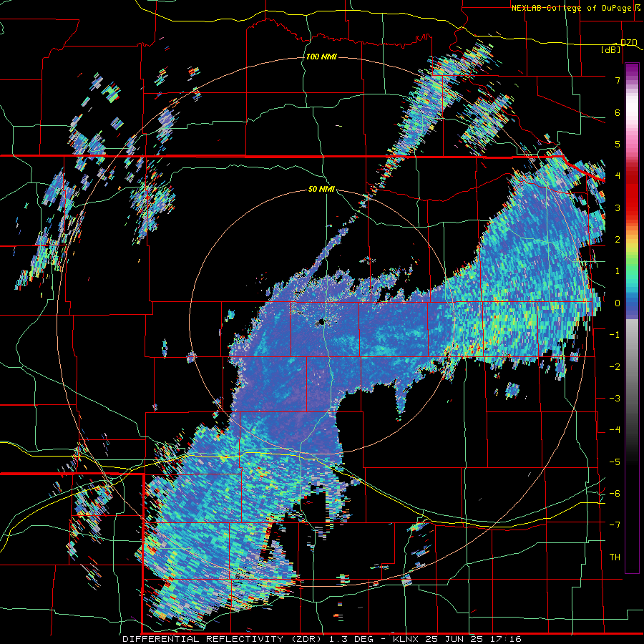Click the -3 value on the dB scale
Image resolution: width=644 pixels, height=644 pixels.
pos(615,399)
